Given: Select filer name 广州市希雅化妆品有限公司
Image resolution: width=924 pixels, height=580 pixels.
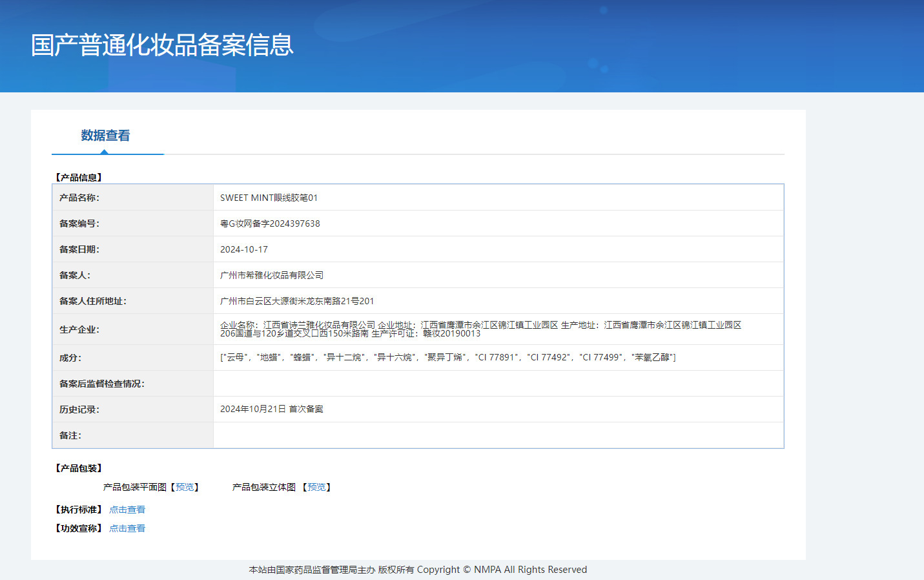Looking at the screenshot, I should [x=272, y=275].
